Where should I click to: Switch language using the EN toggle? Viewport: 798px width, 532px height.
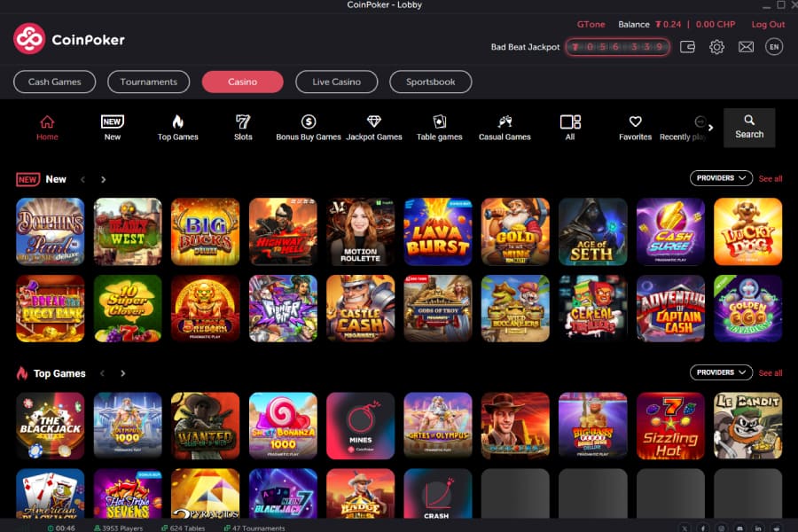(x=774, y=46)
